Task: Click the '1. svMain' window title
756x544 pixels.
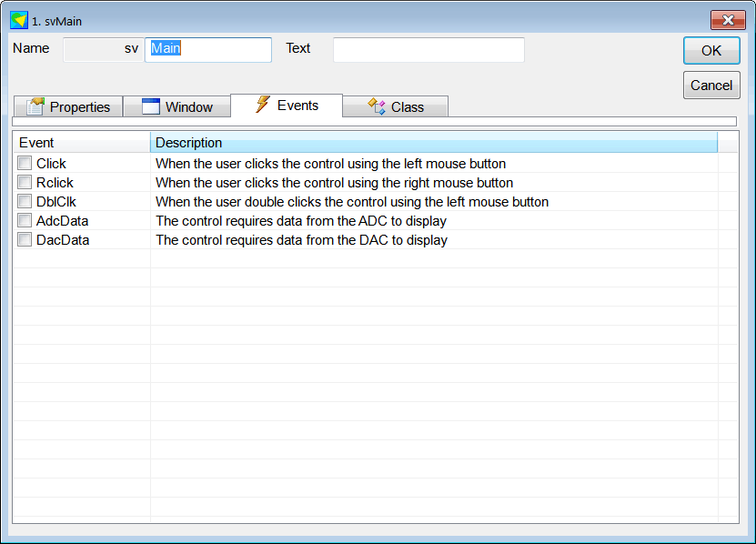Action: (57, 21)
